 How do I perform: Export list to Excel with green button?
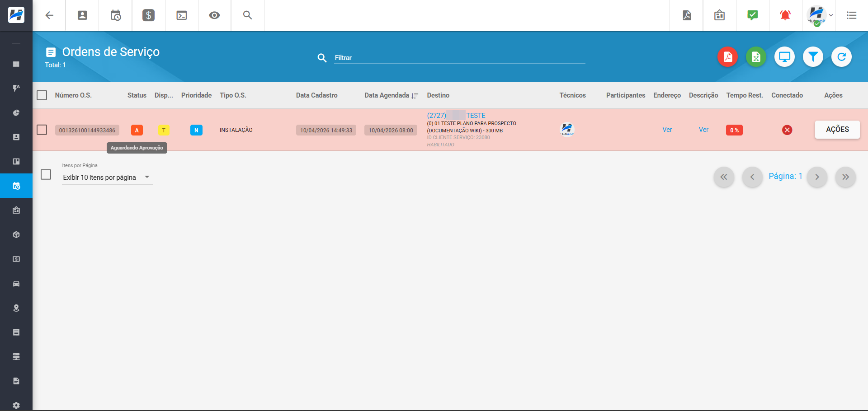[756, 57]
